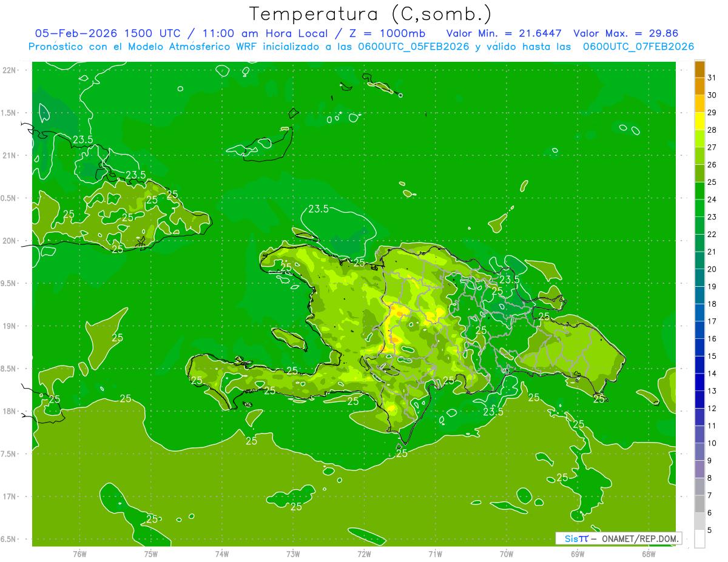Click the number 15 on the color legend
Image resolution: width=728 pixels, height=562 pixels.
712,356
